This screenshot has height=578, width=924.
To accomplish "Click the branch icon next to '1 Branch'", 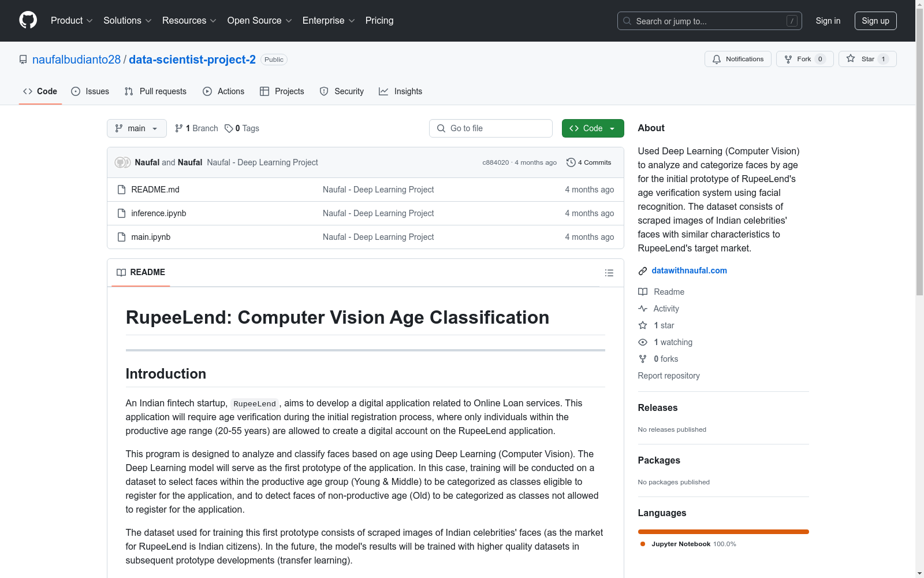I will pos(179,128).
